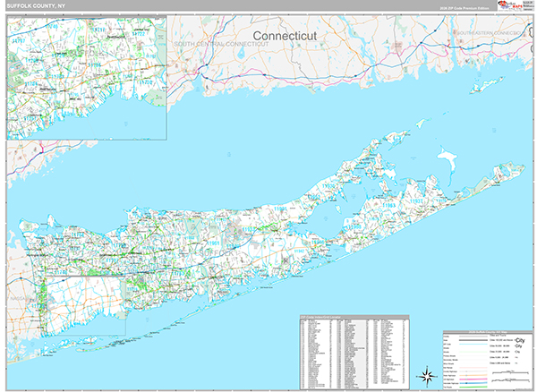Click the "NASSAU" county label at left
The width and height of the screenshot is (537, 392).
[x=18, y=299]
